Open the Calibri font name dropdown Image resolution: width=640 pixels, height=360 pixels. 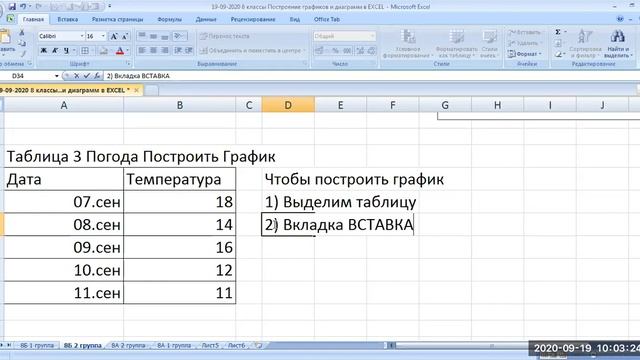82,36
